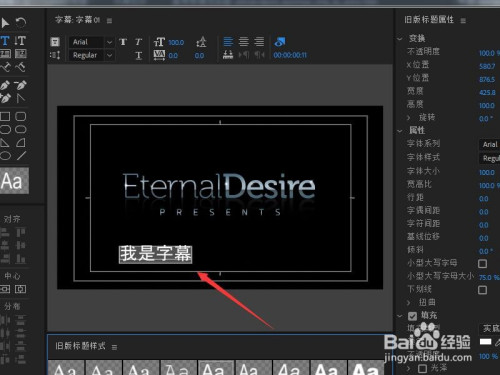Select the Clipped Corner Rectangle tool
The image size is (500, 375).
[5, 129]
